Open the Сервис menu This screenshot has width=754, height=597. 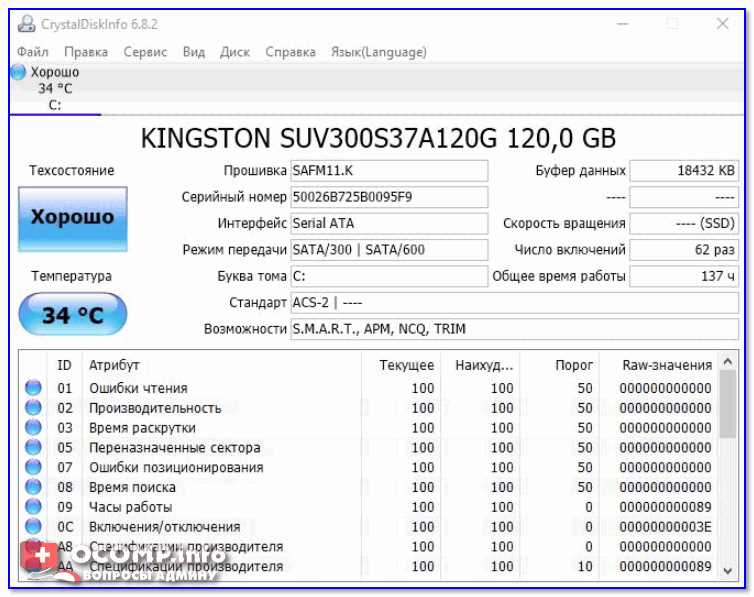(x=145, y=52)
